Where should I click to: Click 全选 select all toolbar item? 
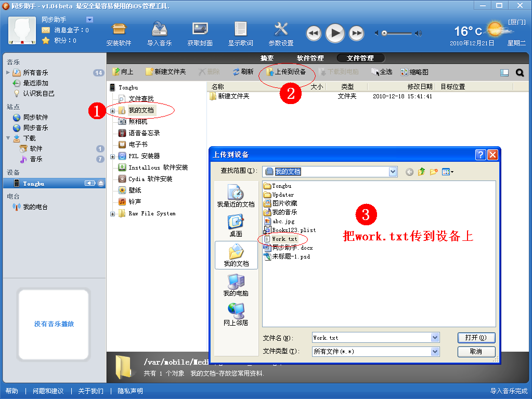(382, 72)
